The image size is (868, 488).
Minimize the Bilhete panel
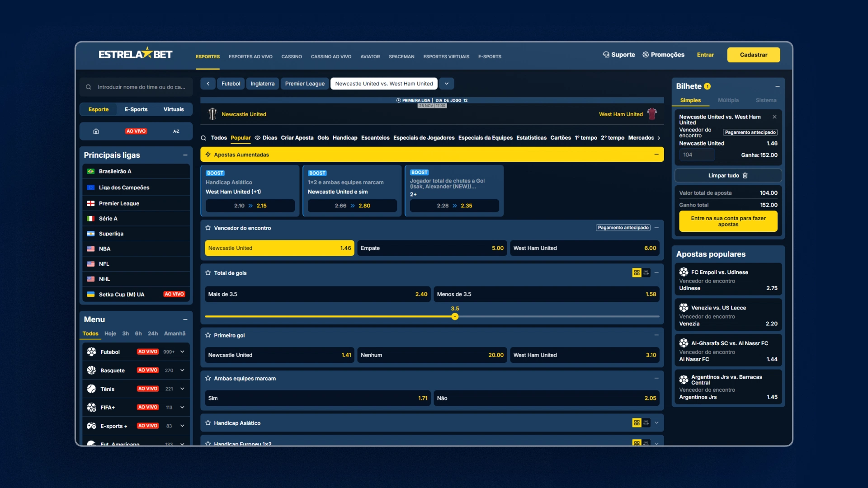click(x=778, y=86)
